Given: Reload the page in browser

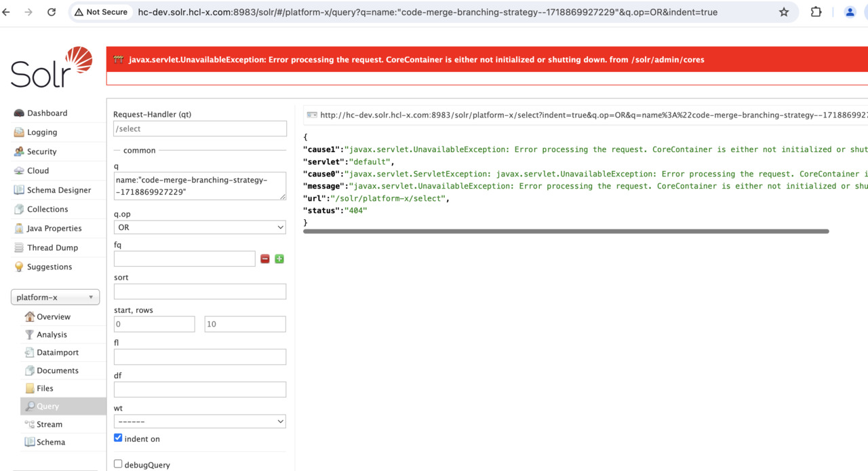Looking at the screenshot, I should [x=52, y=12].
